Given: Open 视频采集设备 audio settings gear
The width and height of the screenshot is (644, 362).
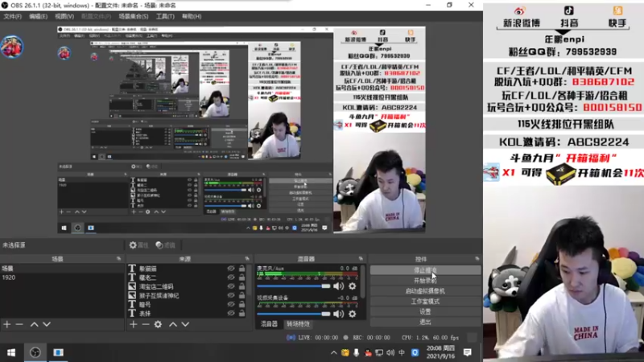Looking at the screenshot, I should pos(353,314).
